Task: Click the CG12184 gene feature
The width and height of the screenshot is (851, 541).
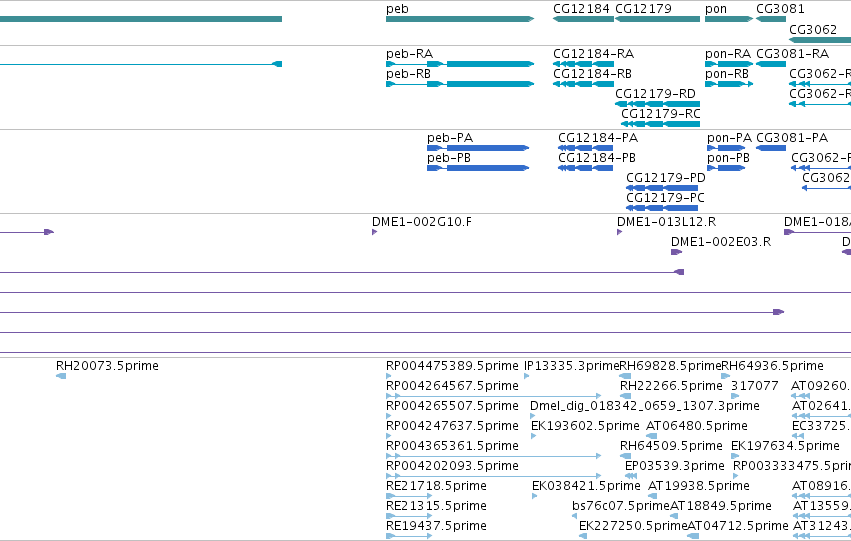Action: 583,19
